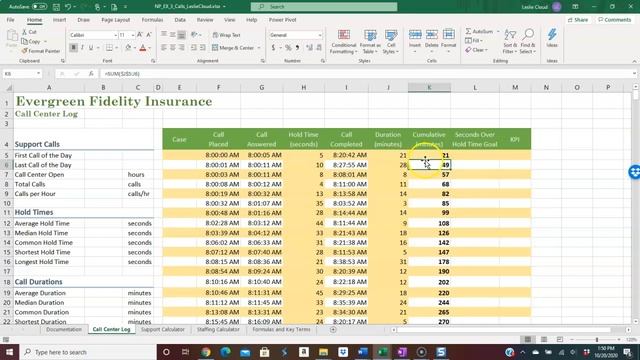Toggle Wrap Text
Viewport: 640px width, 360px height.
pyautogui.click(x=227, y=35)
